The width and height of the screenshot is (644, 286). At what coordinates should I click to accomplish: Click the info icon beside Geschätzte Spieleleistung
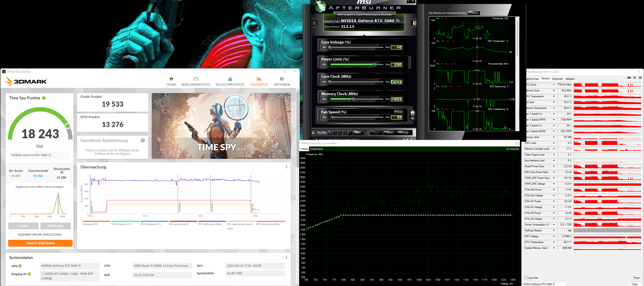tap(143, 141)
